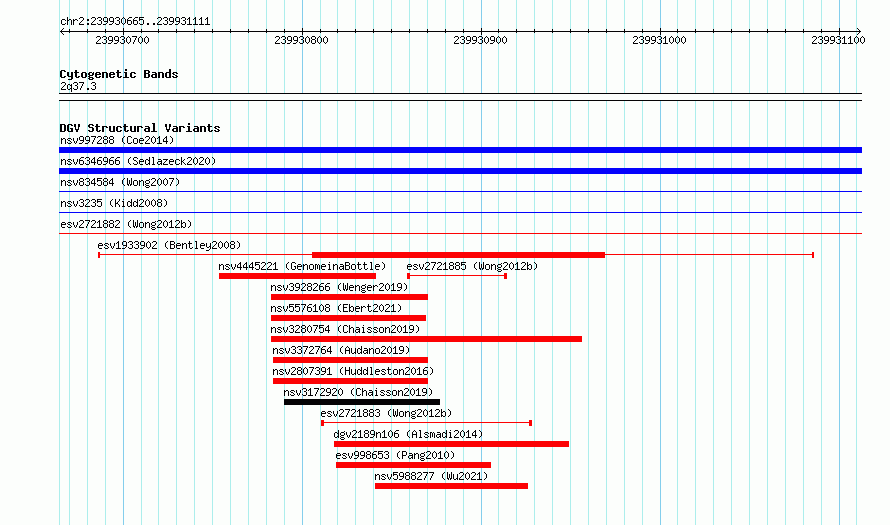The image size is (890, 525).
Task: Select the red bar under nsv2807391
Action: 350,381
